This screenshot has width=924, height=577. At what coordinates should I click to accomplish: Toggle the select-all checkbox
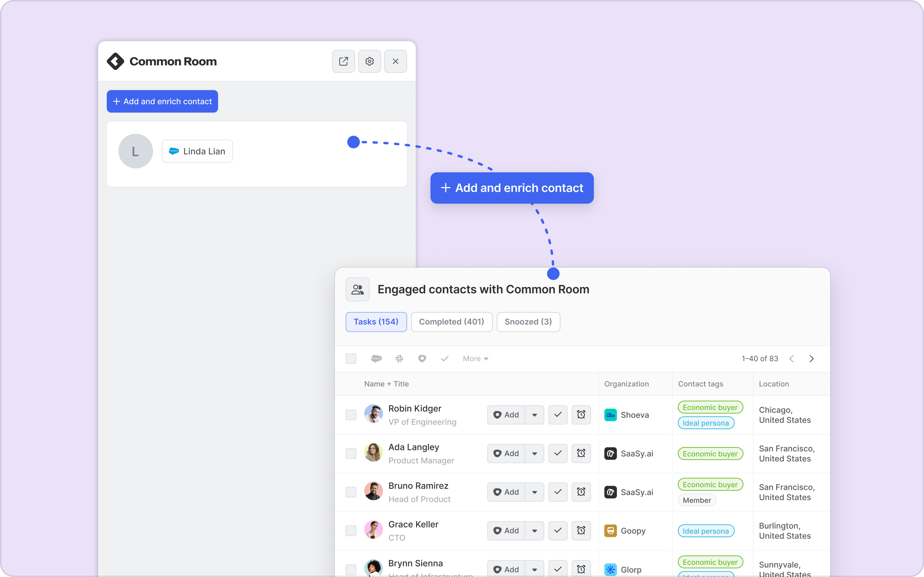pos(350,358)
